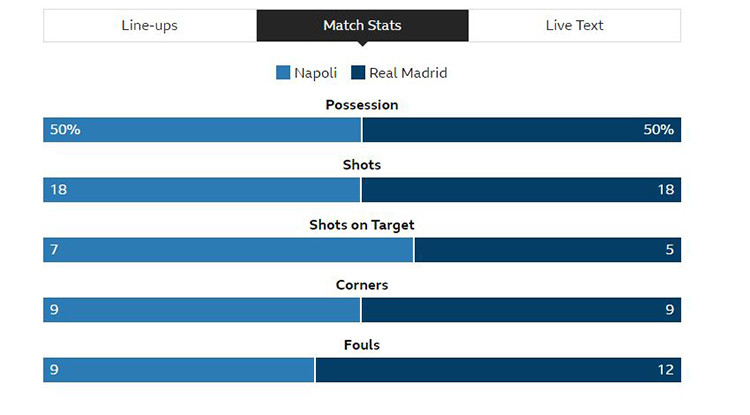Click Real Madrid's 50% possession bar
The image size is (750, 415).
(x=522, y=130)
